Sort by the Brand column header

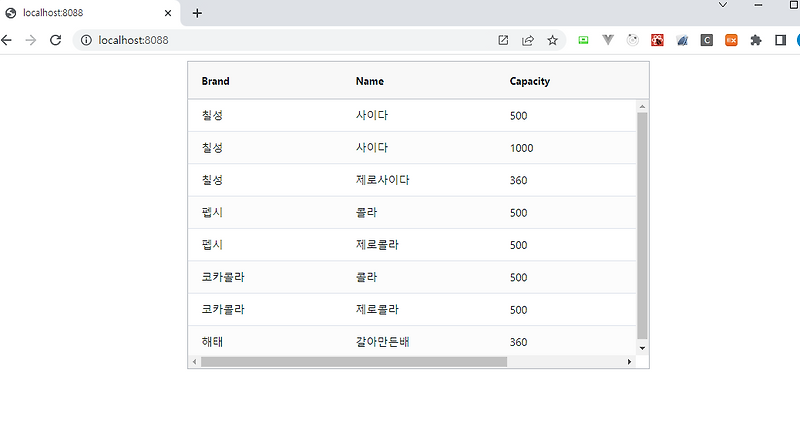coord(215,81)
